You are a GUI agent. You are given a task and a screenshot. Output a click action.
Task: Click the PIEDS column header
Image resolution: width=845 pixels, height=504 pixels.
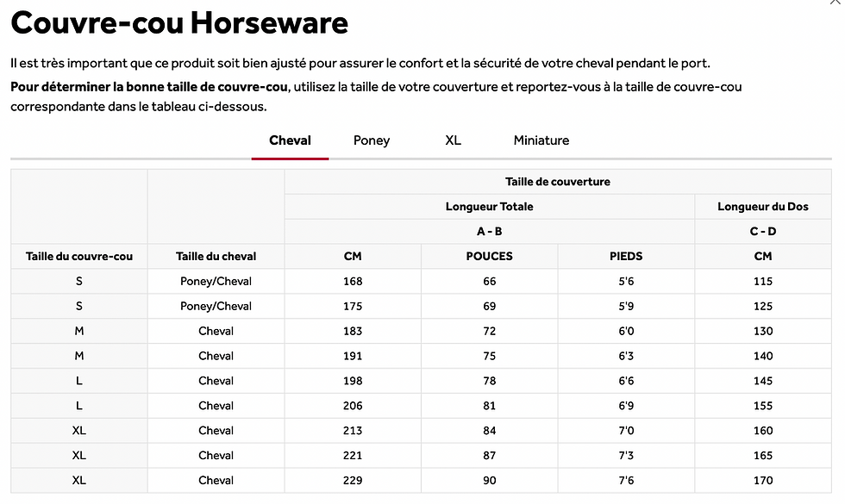[626, 257]
